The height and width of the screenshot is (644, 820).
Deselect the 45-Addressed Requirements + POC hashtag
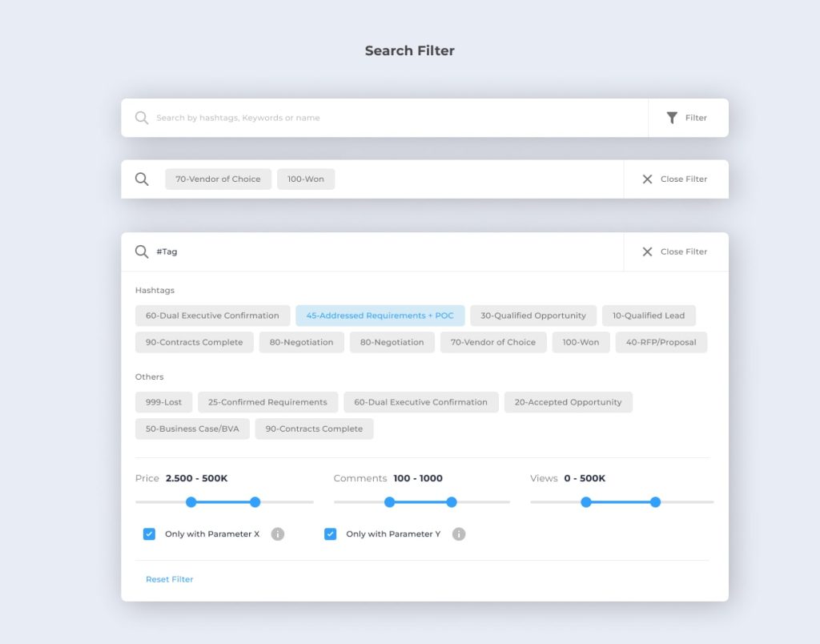coord(380,316)
